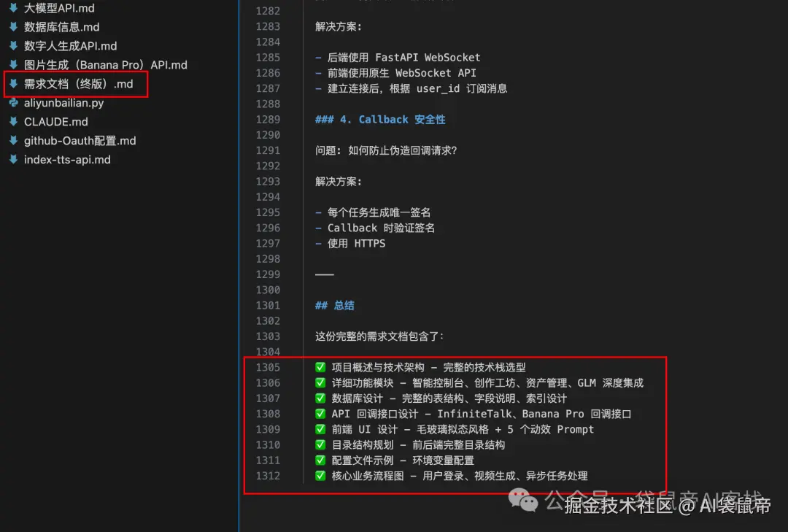This screenshot has height=532, width=788.
Task: Click the text 前端使用原生 WebSocket API
Action: click(x=402, y=74)
